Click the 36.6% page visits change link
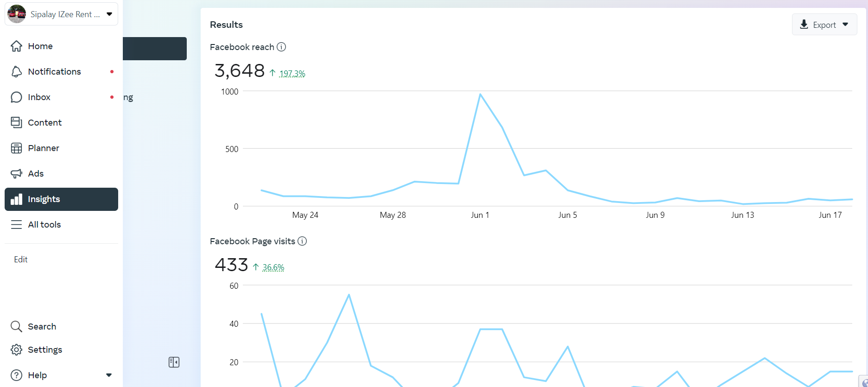Screen dimensions: 868x387 pyautogui.click(x=273, y=267)
